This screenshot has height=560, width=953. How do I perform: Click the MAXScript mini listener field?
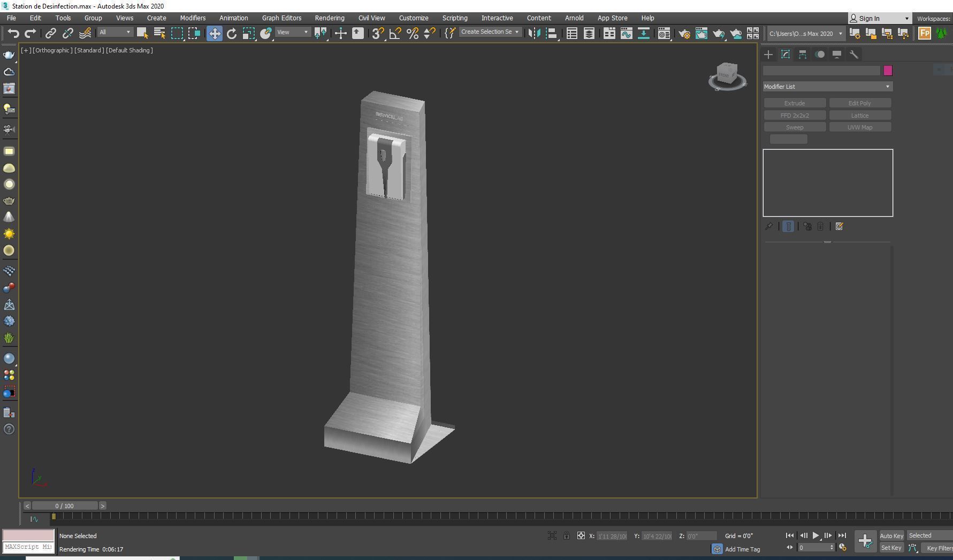(x=28, y=547)
